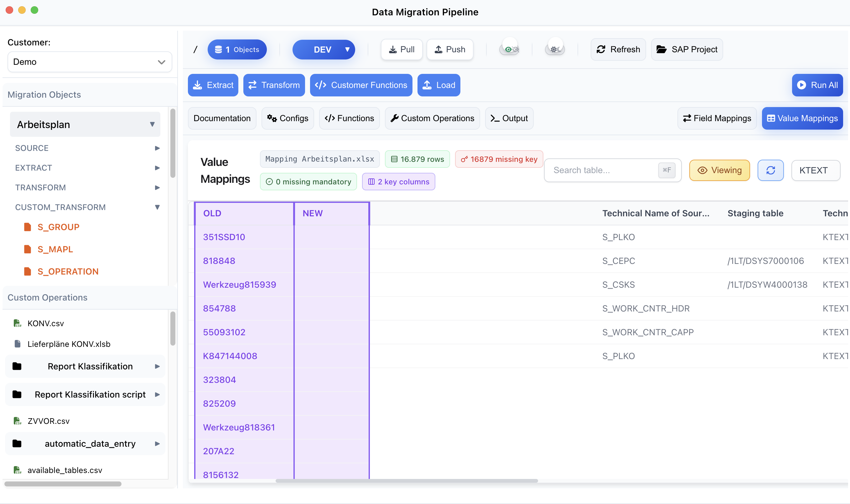
Task: Toggle the eye visibility switch
Action: [x=509, y=49]
